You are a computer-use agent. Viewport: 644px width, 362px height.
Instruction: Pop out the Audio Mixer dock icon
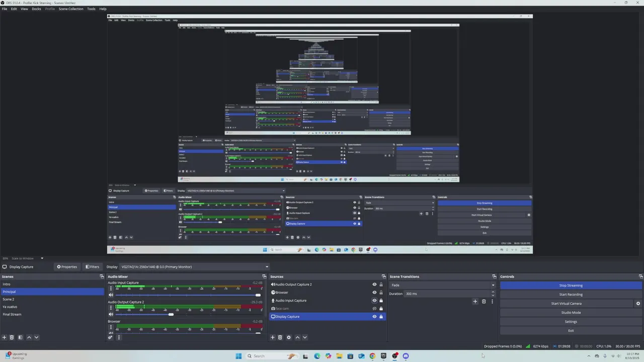(x=264, y=277)
